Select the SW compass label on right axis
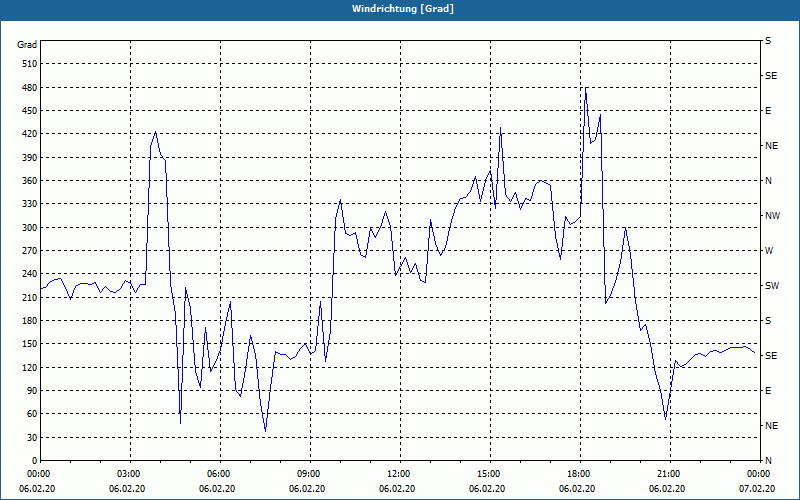The height and width of the screenshot is (500, 800). pos(772,286)
